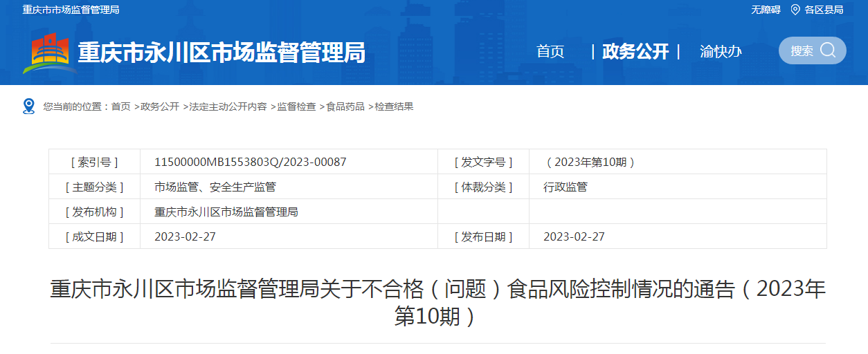Click the [ 索引号 ] label cell

tap(94, 162)
